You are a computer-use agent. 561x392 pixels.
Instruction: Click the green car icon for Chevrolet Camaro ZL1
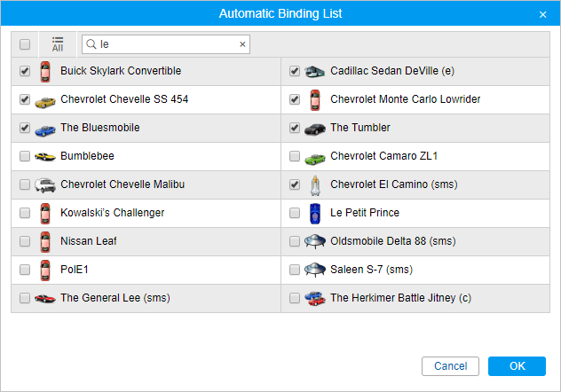315,156
